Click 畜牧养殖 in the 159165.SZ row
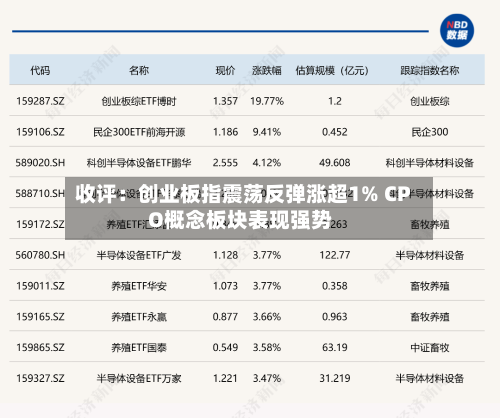Screen dimensions: 500x418 (x=430, y=317)
